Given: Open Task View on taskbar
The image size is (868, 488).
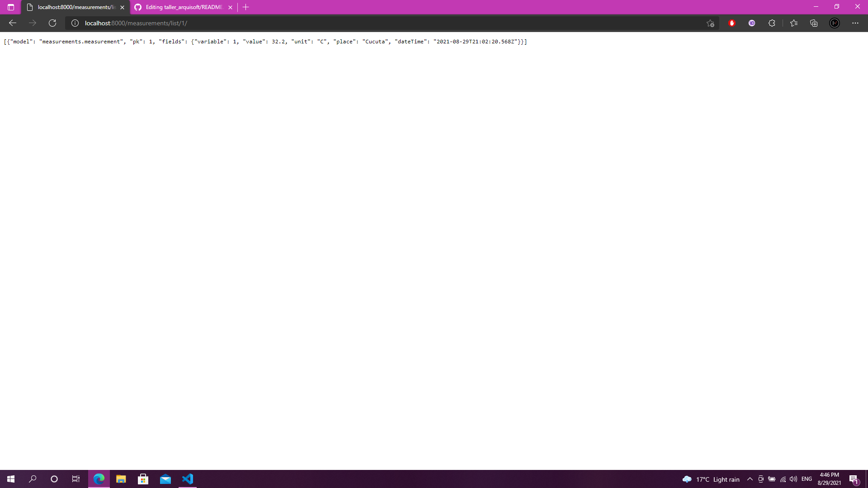Looking at the screenshot, I should tap(76, 479).
